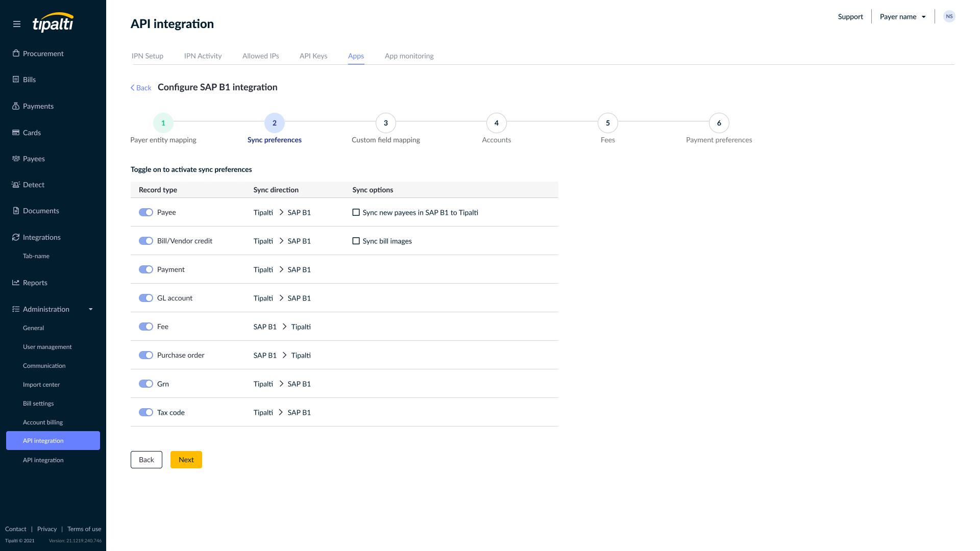Toggle off Payee sync switch
980x551 pixels.
(x=146, y=212)
